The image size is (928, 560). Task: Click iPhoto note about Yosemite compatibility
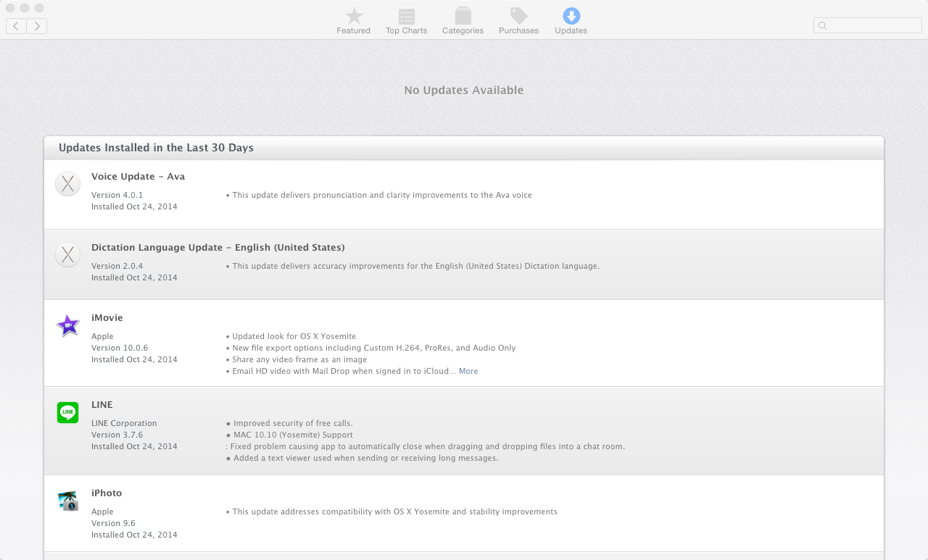tap(391, 511)
